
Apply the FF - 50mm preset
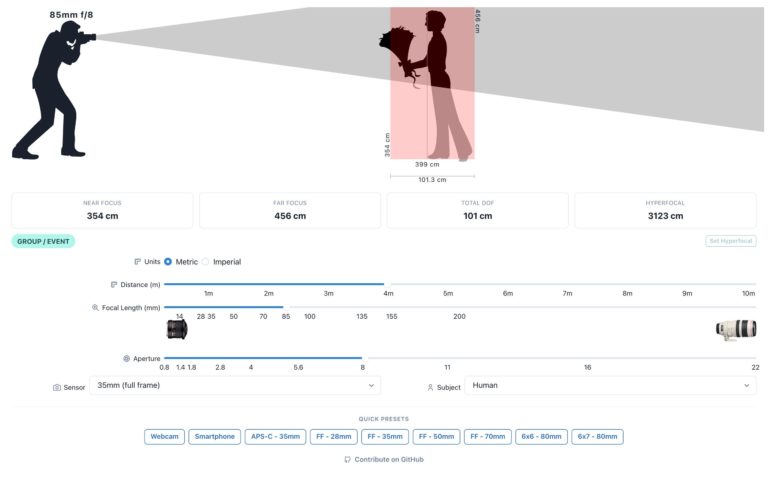pyautogui.click(x=436, y=436)
